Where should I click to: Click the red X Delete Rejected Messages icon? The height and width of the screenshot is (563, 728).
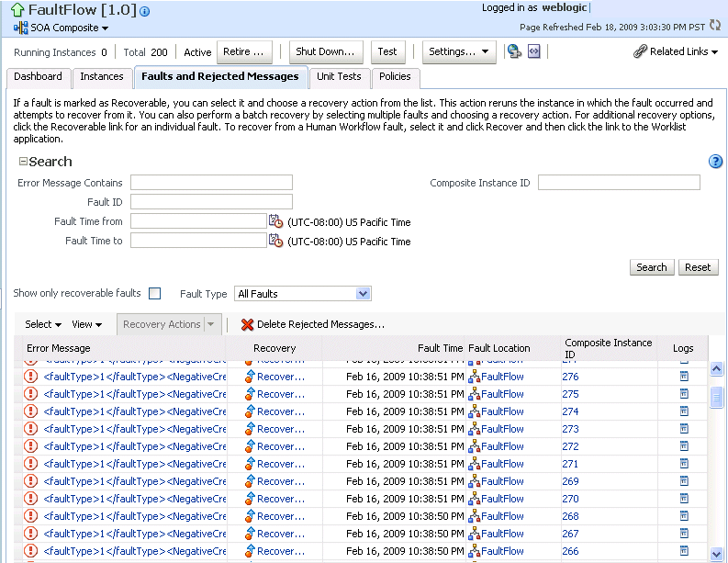pyautogui.click(x=248, y=325)
